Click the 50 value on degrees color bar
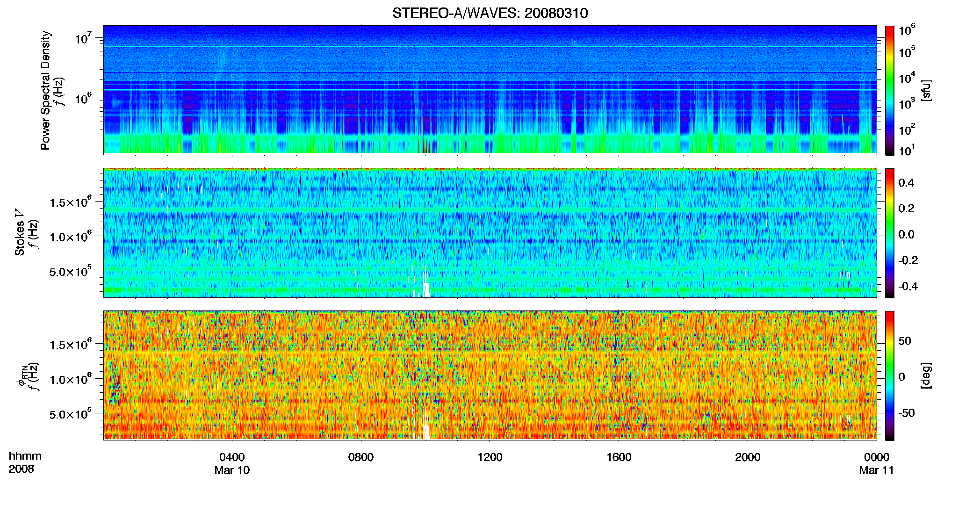The height and width of the screenshot is (505, 980). click(x=905, y=341)
